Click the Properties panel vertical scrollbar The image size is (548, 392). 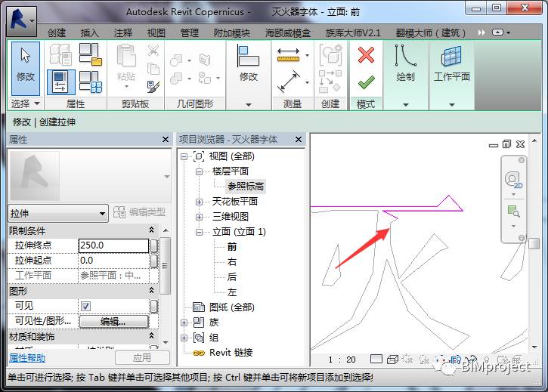coord(165,266)
